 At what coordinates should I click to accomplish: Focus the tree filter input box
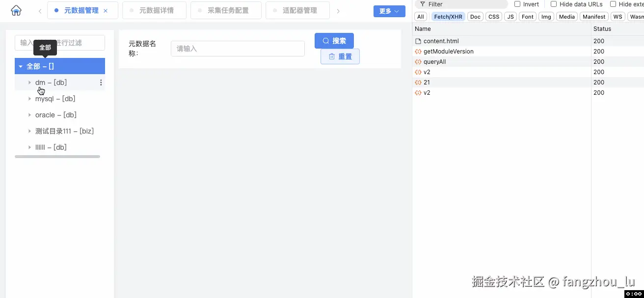(60, 43)
